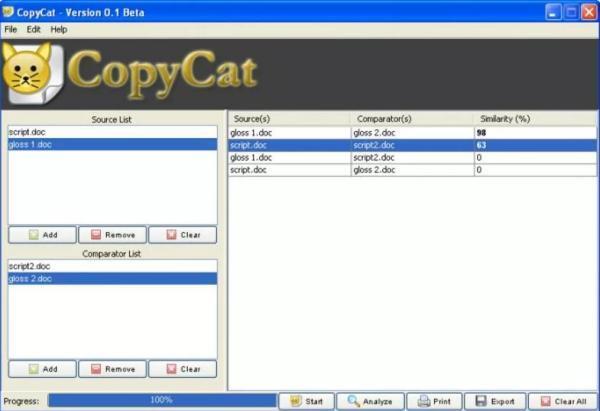Viewport: 600px width, 411px height.
Task: Click the Print printer icon
Action: pyautogui.click(x=424, y=401)
